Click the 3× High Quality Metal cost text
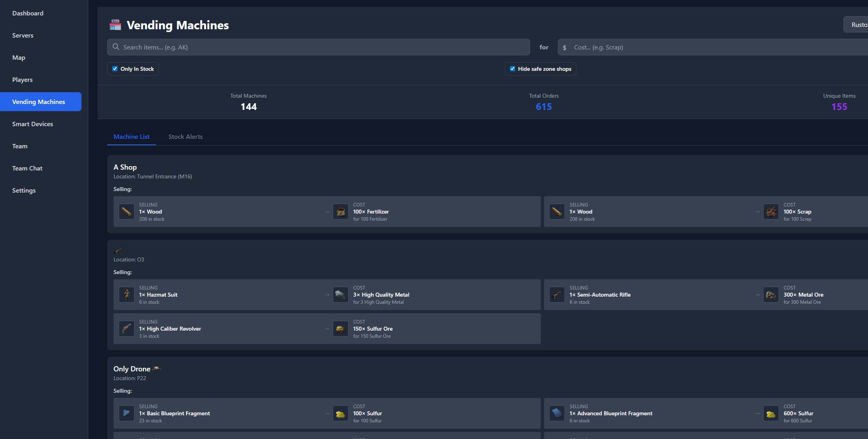 pyautogui.click(x=381, y=295)
